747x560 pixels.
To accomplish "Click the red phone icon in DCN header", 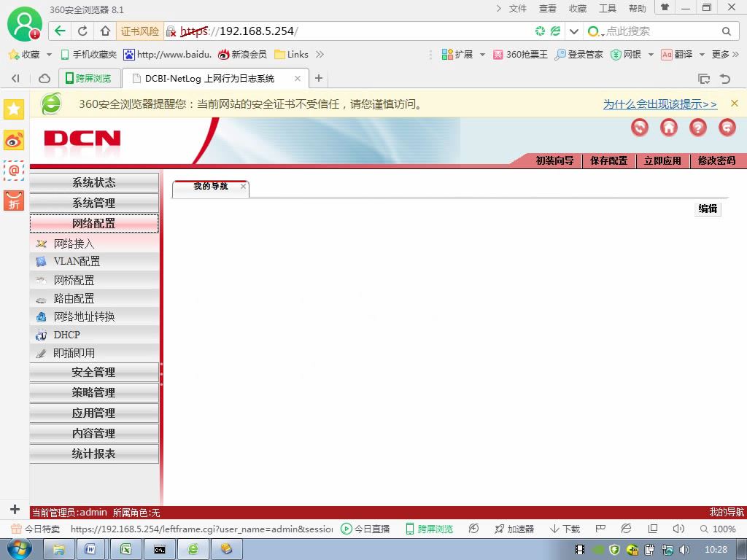I will coord(639,127).
